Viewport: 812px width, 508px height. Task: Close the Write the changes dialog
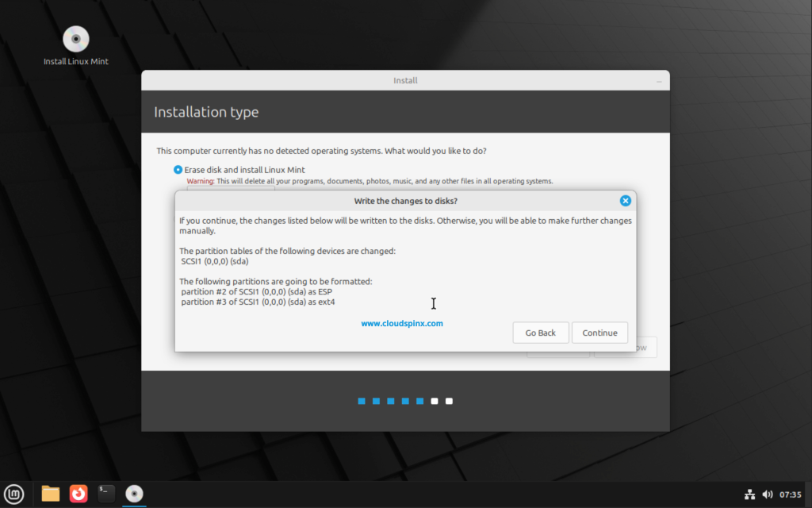coord(625,201)
